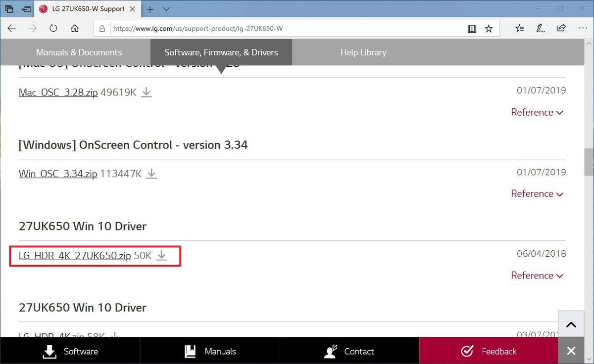The image size is (594, 364).
Task: Download the Mac_OSC_3.28.zip file
Action: (x=146, y=91)
